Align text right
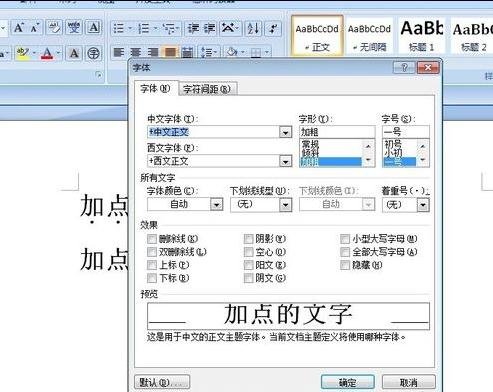 click(153, 52)
